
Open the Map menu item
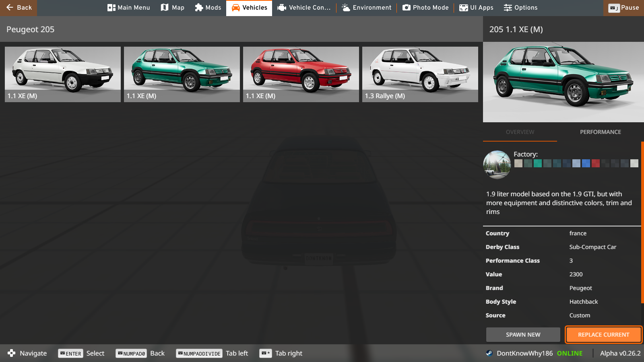point(172,8)
